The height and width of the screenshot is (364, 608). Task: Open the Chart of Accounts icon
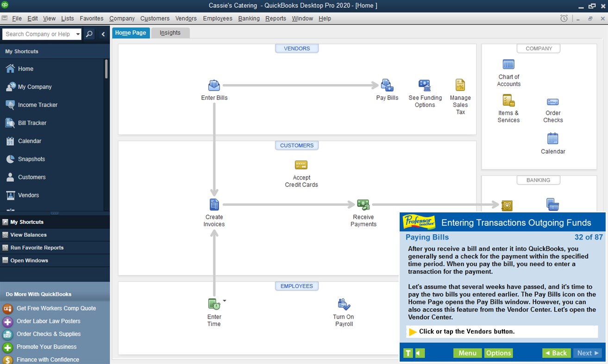click(508, 65)
